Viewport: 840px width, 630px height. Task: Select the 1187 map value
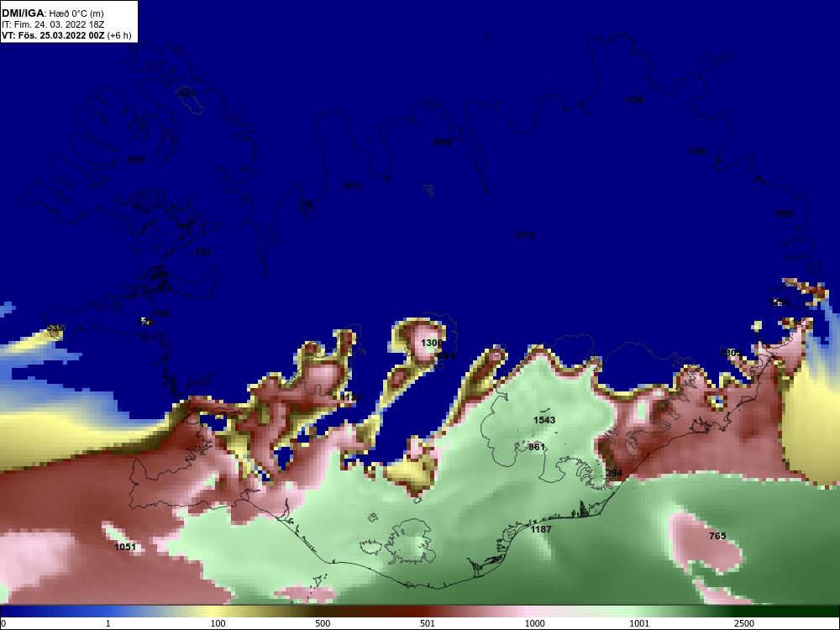tap(541, 529)
